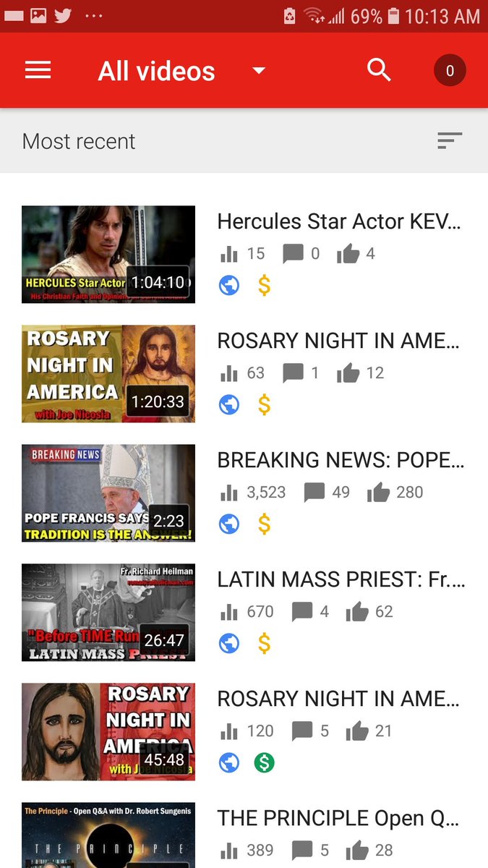488x868 pixels.
Task: Tap the views bar-chart icon showing 3,523
Action: point(228,493)
